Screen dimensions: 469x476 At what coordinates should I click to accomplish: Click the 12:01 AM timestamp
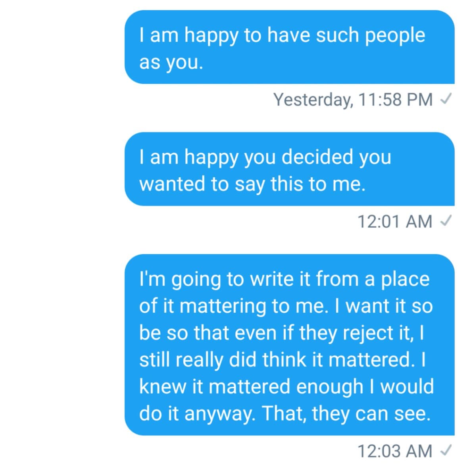(395, 221)
